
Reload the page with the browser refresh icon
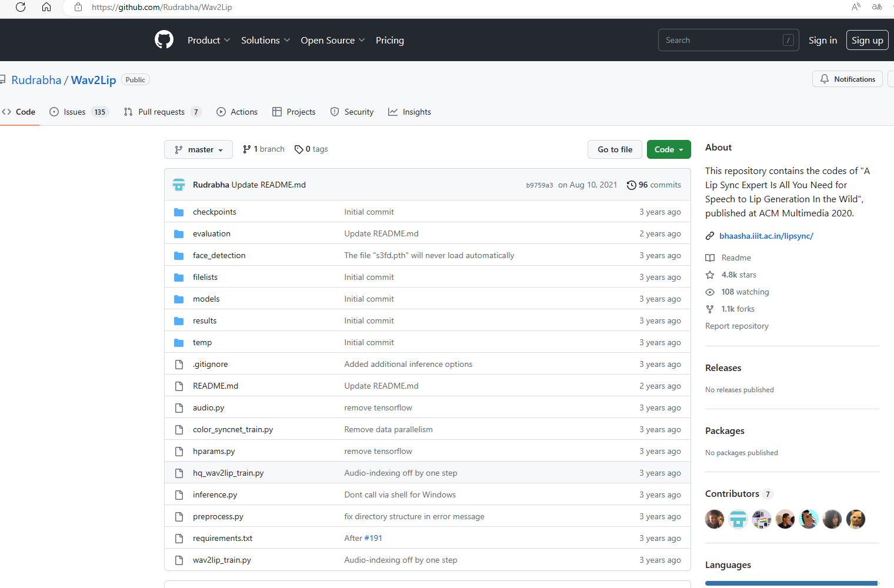(21, 7)
